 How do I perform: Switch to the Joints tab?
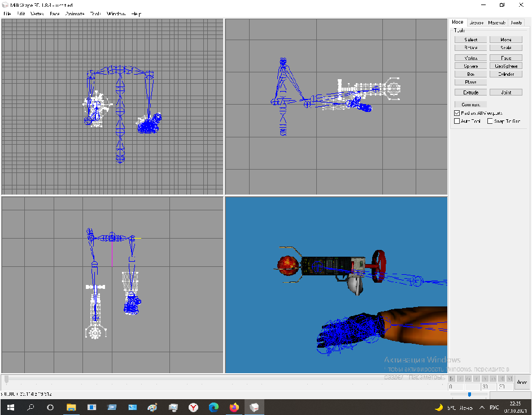click(x=516, y=23)
